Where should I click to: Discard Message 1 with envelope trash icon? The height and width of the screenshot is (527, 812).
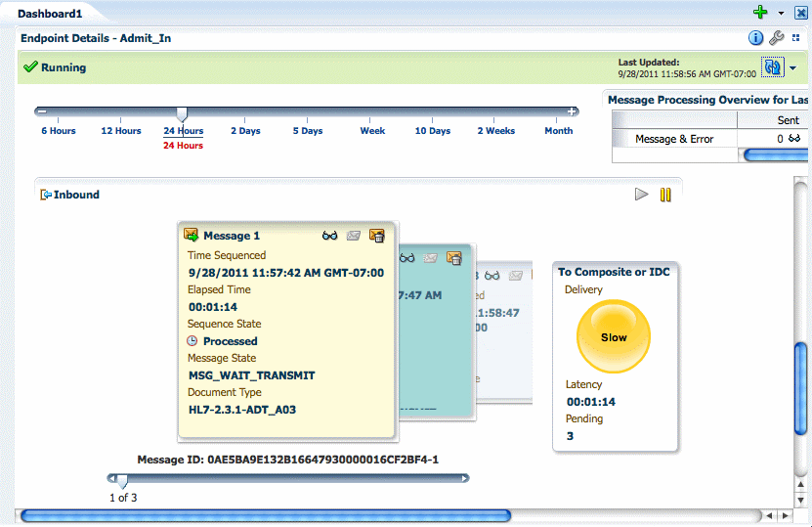click(377, 236)
